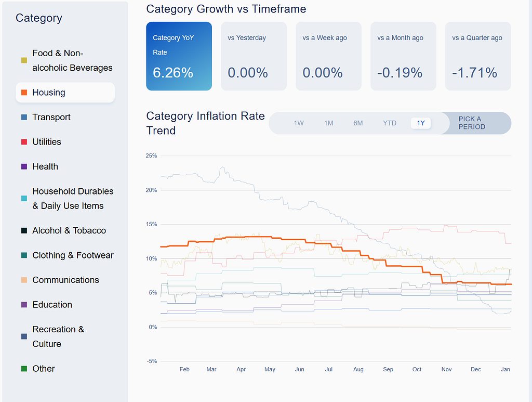Click the peach Communications color square
This screenshot has height=402, width=532.
tap(24, 280)
